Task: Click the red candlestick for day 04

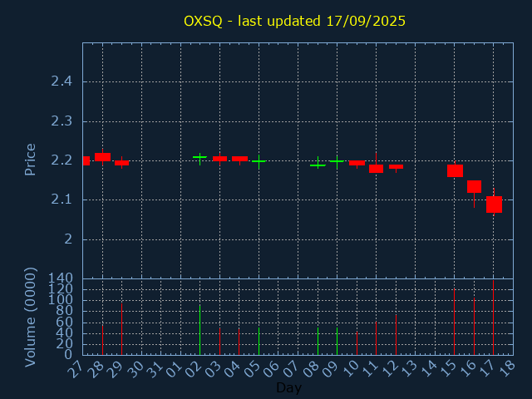Action: 239,159
